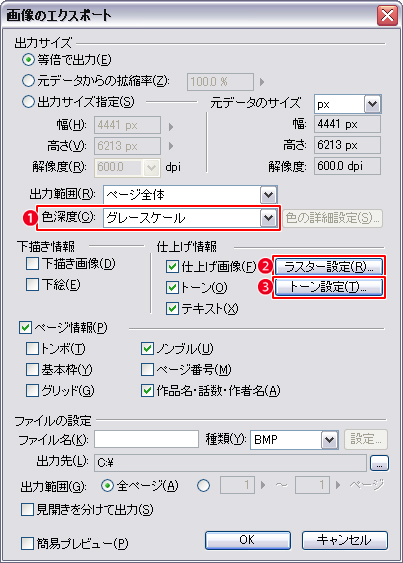Toggle the トンボ(T) checkbox
403x563 pixels.
tap(32, 349)
